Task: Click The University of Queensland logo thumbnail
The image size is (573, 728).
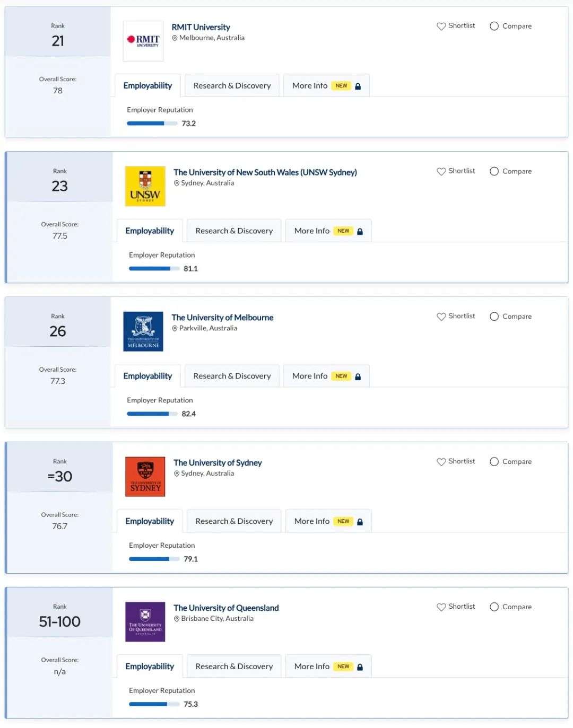Action: [x=145, y=622]
